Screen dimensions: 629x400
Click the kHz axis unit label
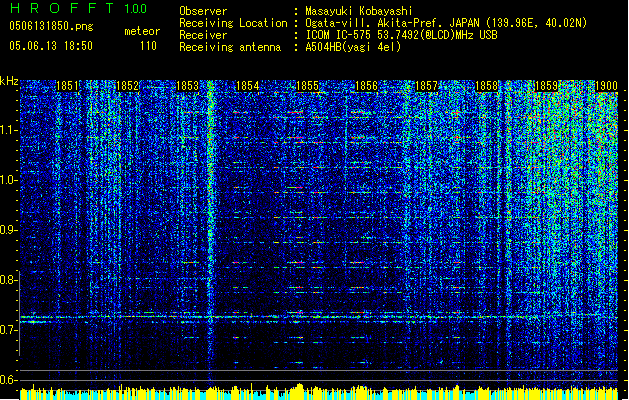pyautogui.click(x=9, y=81)
